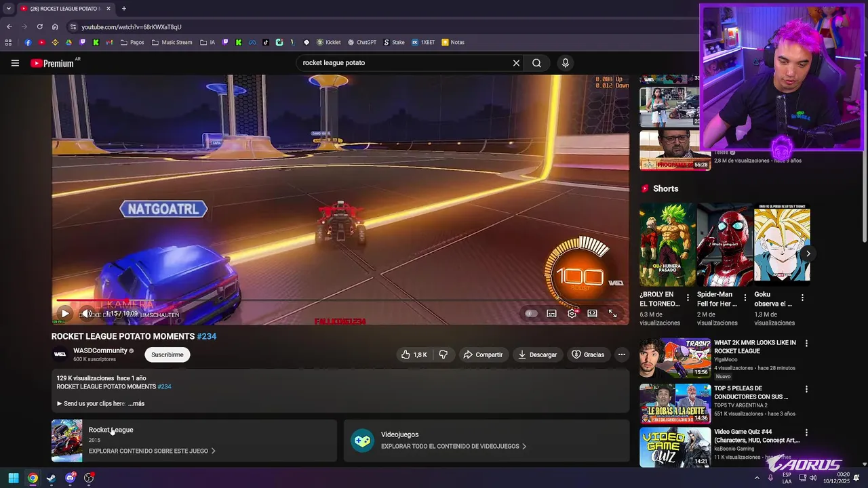Open the Video Game Quiz thumbnail
The width and height of the screenshot is (868, 488).
coord(675,447)
